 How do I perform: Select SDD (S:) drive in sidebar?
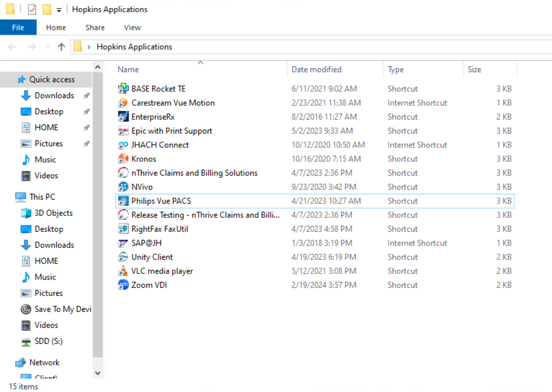pos(49,341)
